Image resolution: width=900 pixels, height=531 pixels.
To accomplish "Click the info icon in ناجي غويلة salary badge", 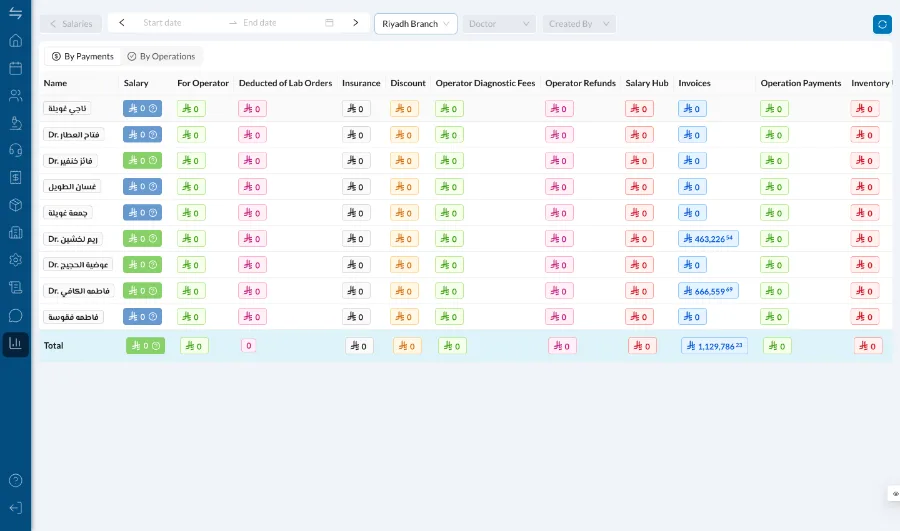I will point(153,108).
